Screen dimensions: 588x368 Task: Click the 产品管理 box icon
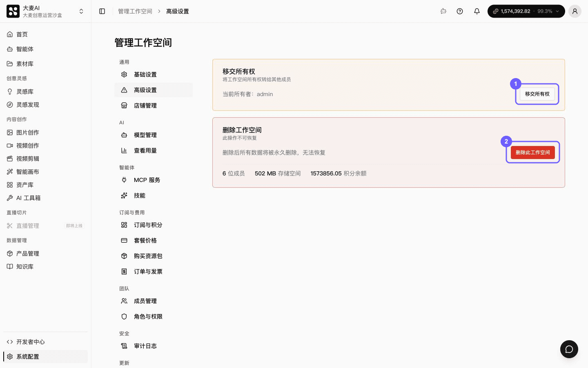(x=10, y=254)
